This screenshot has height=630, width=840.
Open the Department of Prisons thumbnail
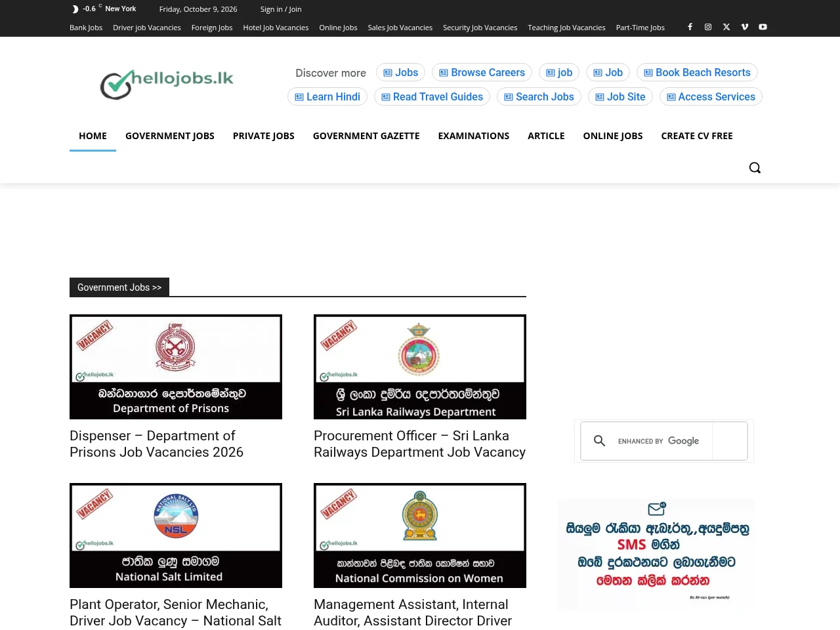(176, 367)
